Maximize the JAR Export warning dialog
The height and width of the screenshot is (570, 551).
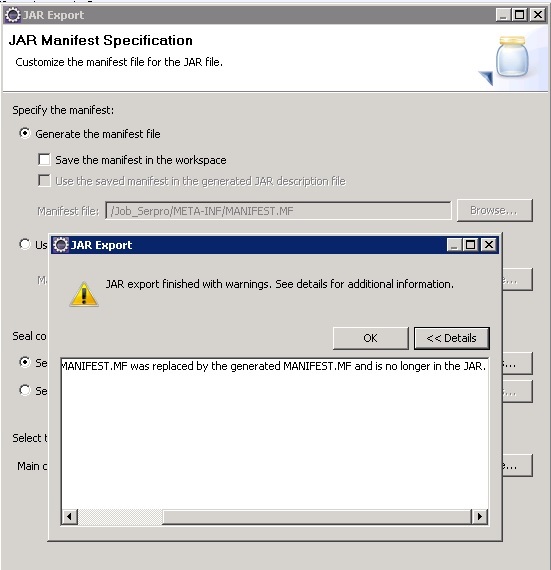(x=471, y=245)
